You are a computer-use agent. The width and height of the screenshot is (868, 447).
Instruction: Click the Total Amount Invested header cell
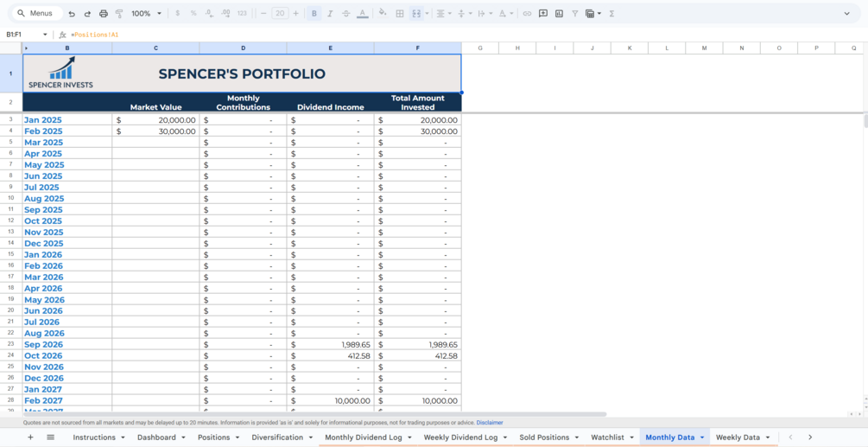click(x=418, y=103)
